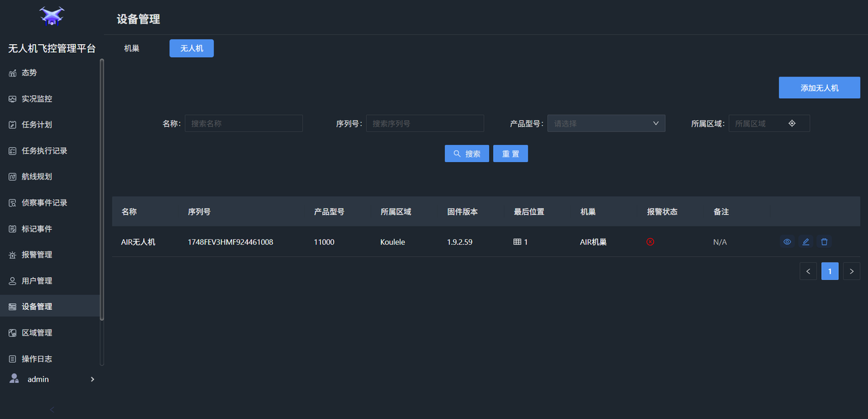
Task: Click the N/A remark cell
Action: point(720,242)
